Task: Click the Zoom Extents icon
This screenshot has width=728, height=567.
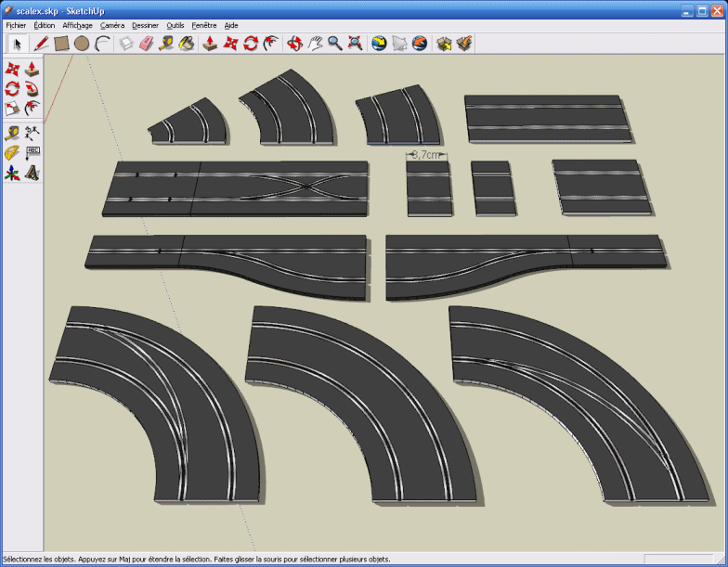Action: [x=355, y=43]
